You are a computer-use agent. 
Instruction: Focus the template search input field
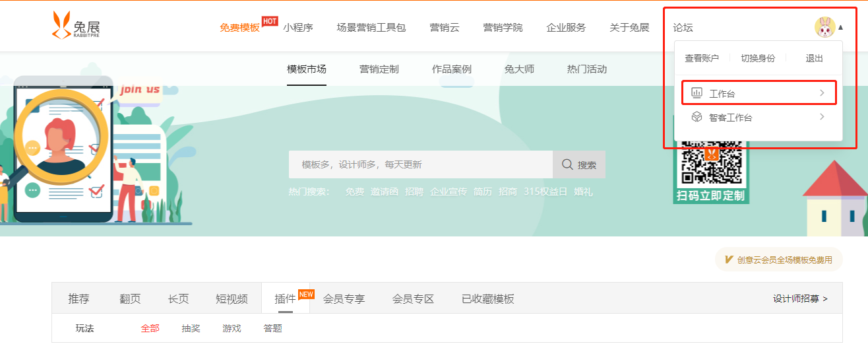pyautogui.click(x=421, y=164)
